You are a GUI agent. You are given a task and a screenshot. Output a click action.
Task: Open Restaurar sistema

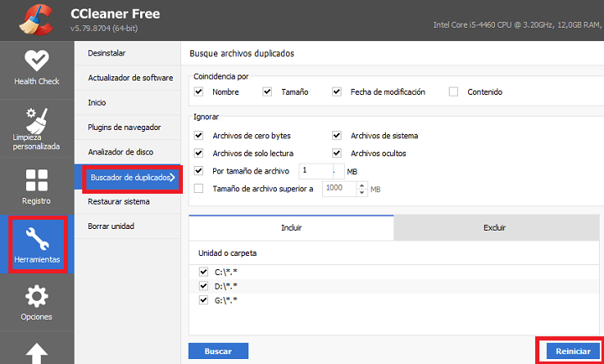pos(128,201)
